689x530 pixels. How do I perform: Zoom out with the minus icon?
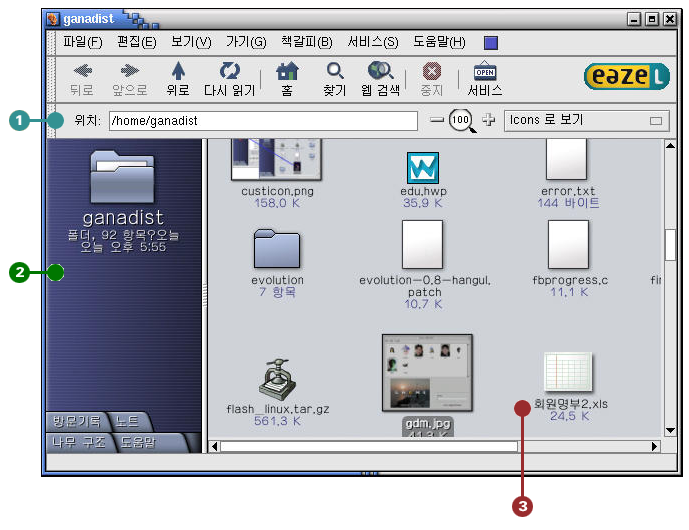(437, 120)
